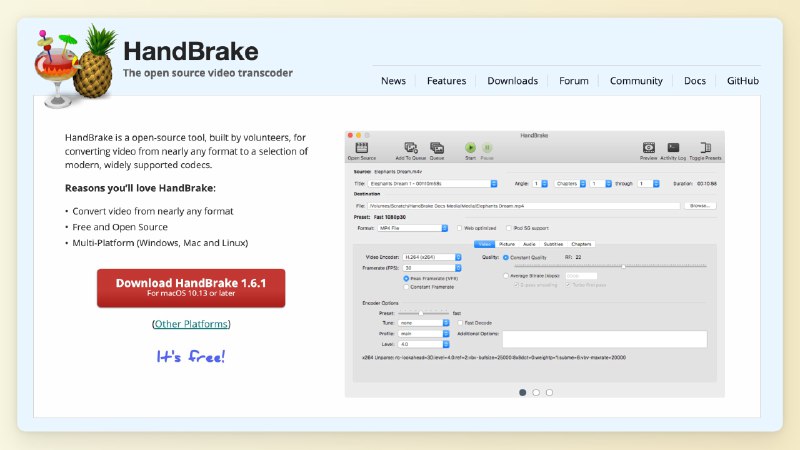The height and width of the screenshot is (450, 800).
Task: Open the Queue toolbar icon
Action: (437, 148)
